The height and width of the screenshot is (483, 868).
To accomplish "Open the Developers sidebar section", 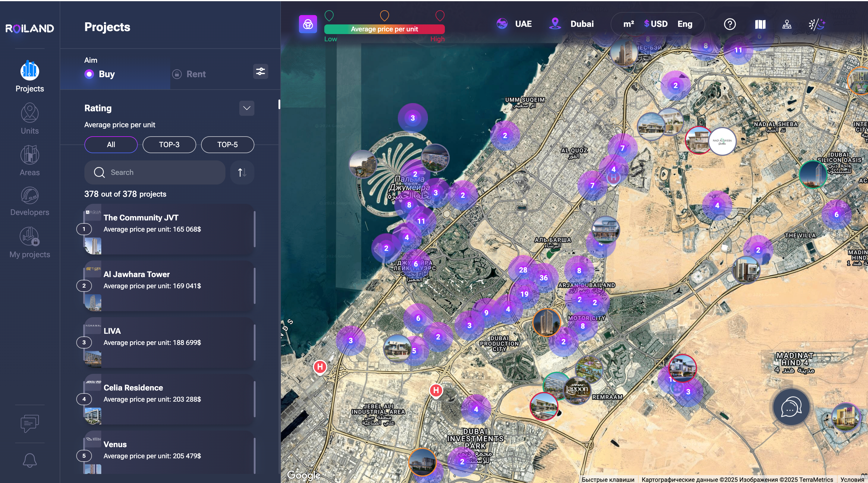I will tap(30, 202).
